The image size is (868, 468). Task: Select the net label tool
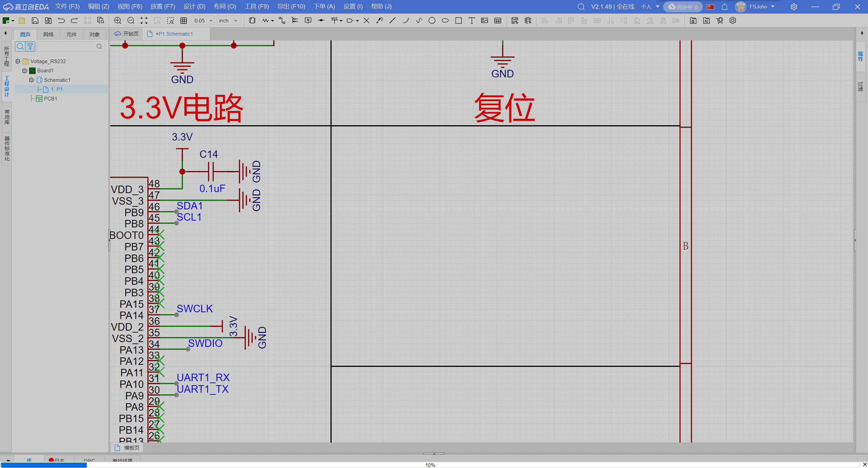click(308, 21)
